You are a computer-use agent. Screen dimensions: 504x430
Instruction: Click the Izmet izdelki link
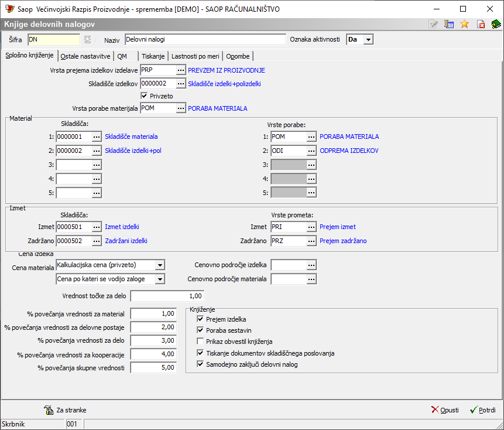point(122,227)
